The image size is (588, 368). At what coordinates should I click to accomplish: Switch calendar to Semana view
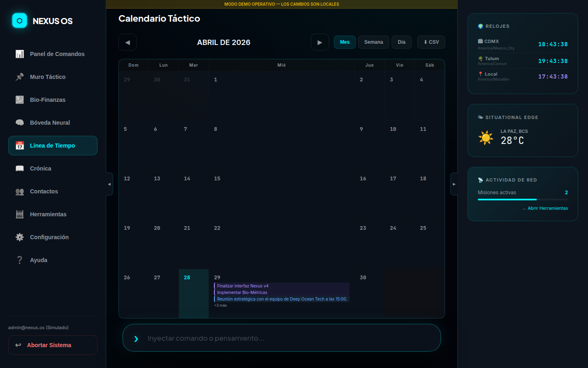coord(373,42)
